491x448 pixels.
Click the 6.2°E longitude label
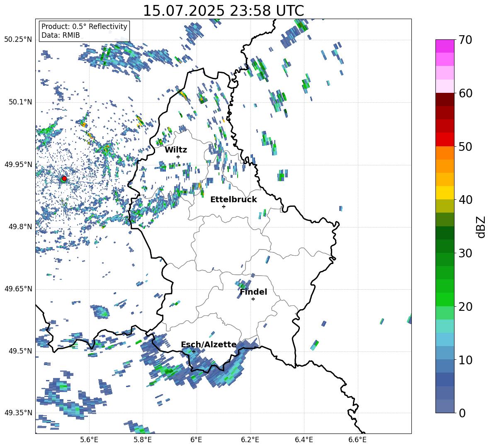click(250, 440)
